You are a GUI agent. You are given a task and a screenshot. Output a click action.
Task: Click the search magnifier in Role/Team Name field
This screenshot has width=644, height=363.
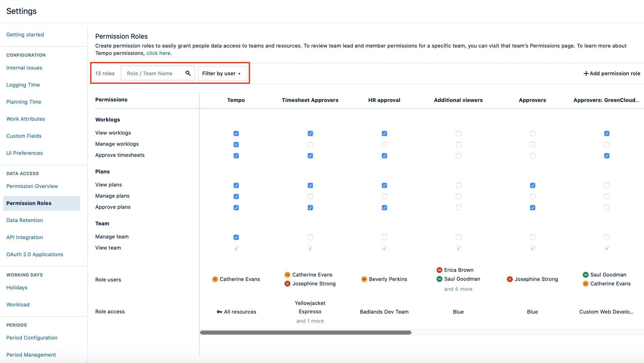(x=188, y=73)
